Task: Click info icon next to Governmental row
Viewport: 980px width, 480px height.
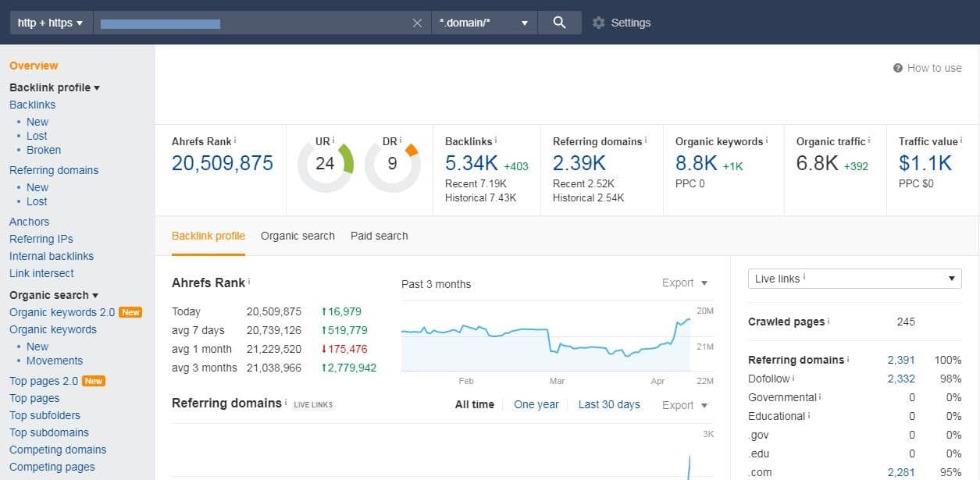Action: coord(820,396)
